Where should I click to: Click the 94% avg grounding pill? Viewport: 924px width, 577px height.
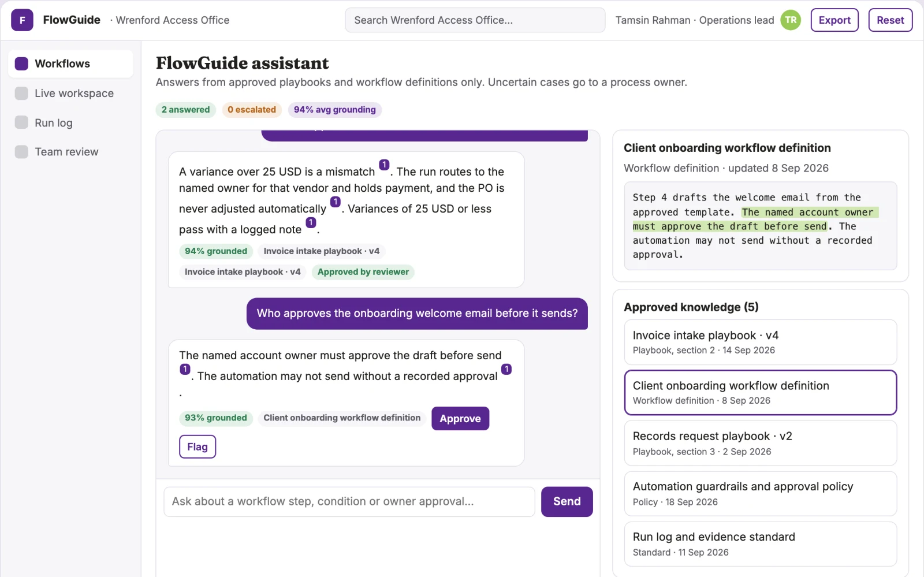[335, 110]
